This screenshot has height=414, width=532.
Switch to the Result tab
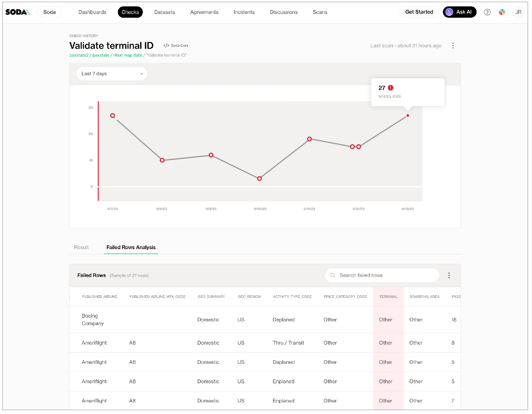81,247
